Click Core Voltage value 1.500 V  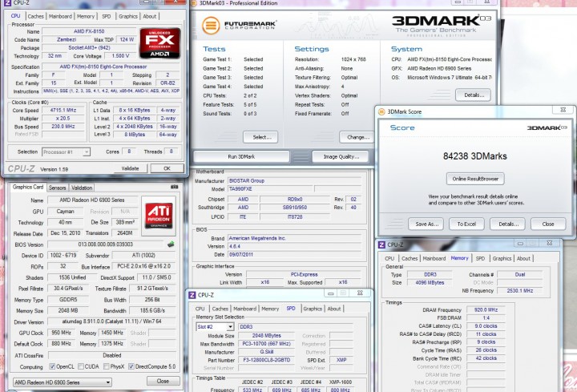(119, 56)
